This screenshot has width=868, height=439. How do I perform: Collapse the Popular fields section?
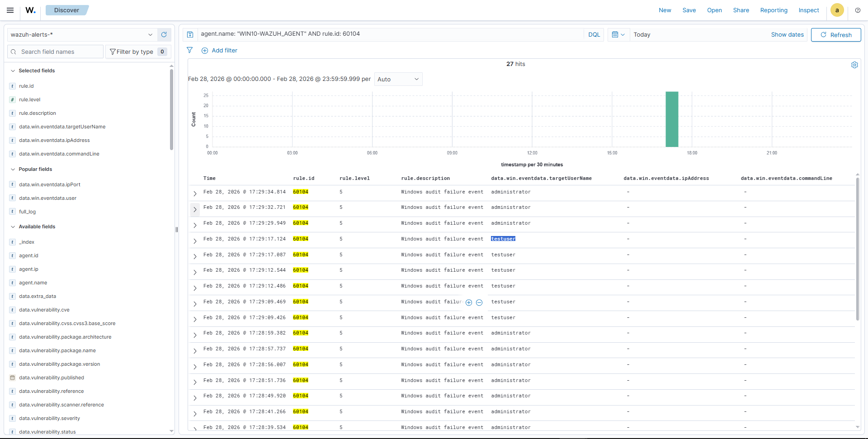pos(13,169)
